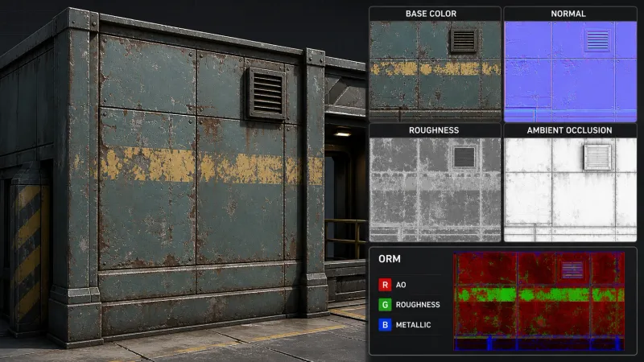Select the Base Color texture map
Image resolution: width=644 pixels, height=362 pixels.
(x=435, y=72)
